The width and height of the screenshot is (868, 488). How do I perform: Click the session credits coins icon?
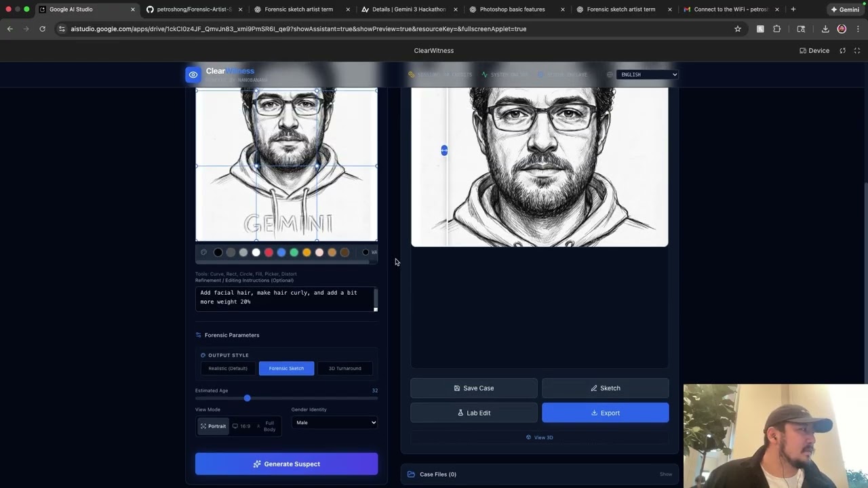pyautogui.click(x=411, y=75)
